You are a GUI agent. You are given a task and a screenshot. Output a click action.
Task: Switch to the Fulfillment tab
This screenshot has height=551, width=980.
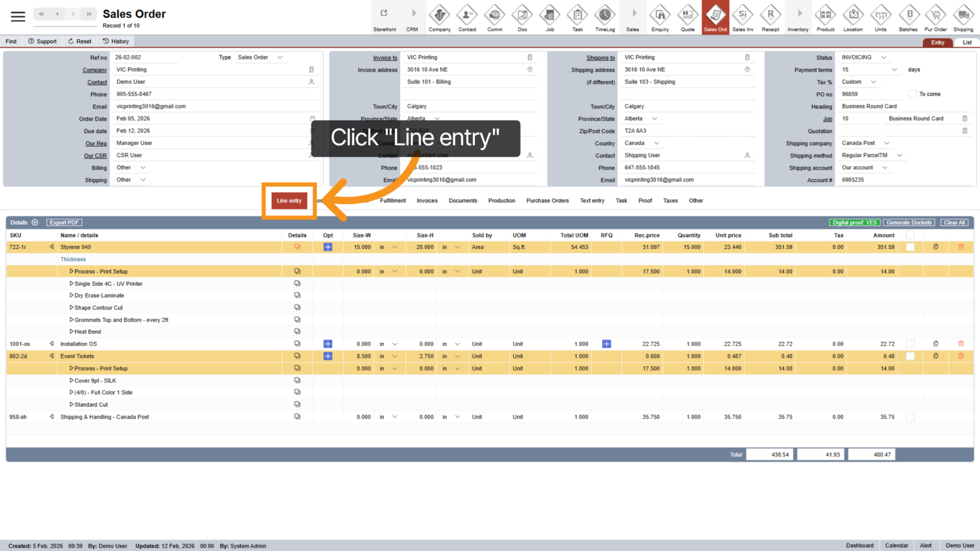[393, 201]
